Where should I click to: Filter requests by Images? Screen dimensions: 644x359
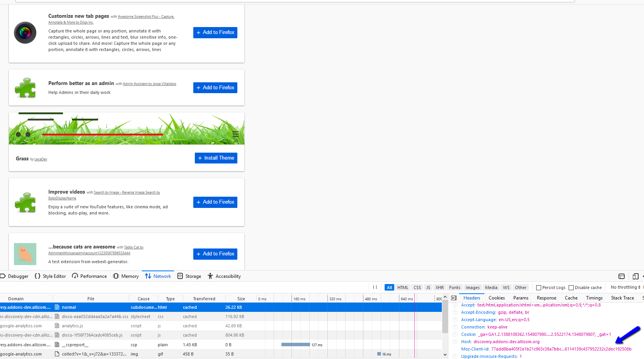click(x=472, y=288)
